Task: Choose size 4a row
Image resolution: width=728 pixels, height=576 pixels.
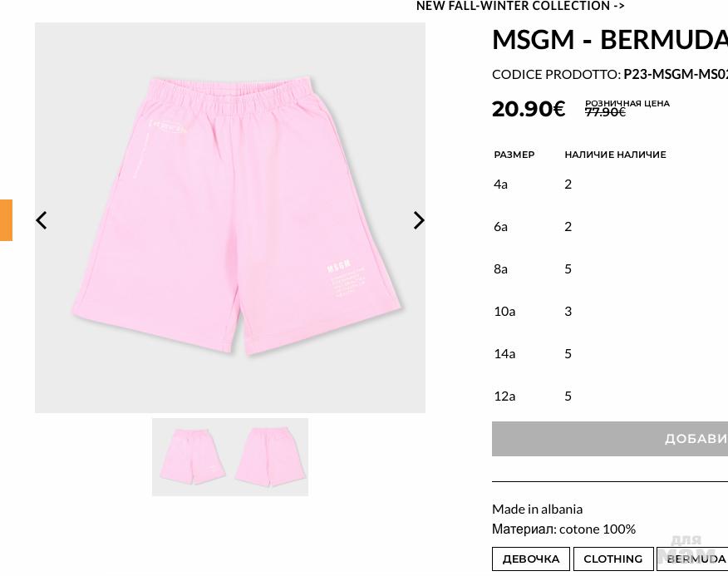Action: 610,185
